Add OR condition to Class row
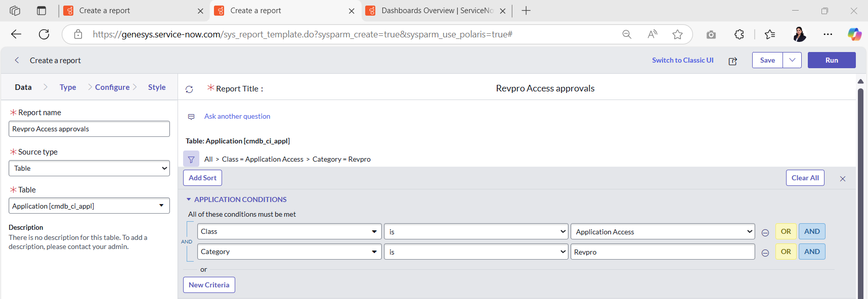The height and width of the screenshot is (299, 868). click(x=786, y=231)
